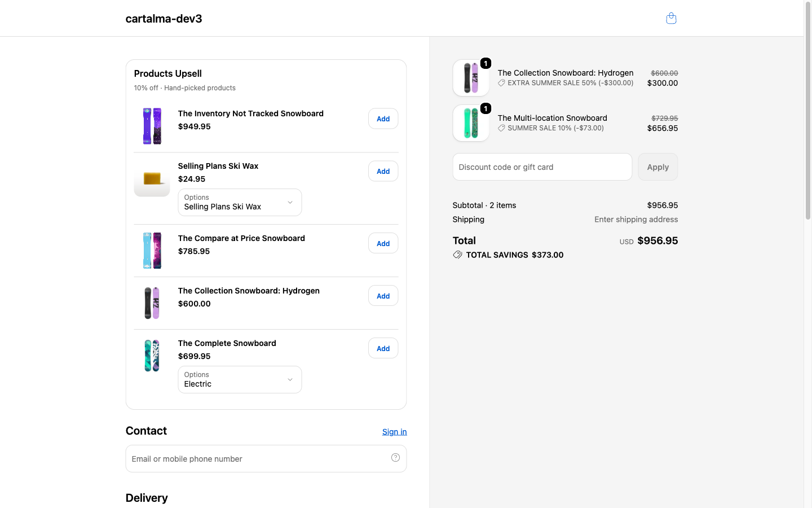Viewport: 812px width, 508px height.
Task: Click upsell Collection Snowboard: Hydrogen thumbnail
Action: [x=152, y=303]
